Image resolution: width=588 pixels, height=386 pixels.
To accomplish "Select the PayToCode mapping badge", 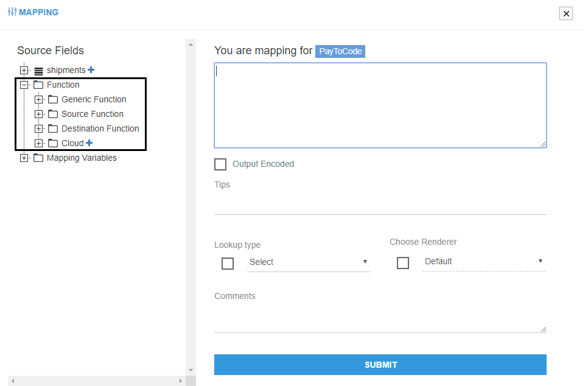I will click(x=340, y=51).
